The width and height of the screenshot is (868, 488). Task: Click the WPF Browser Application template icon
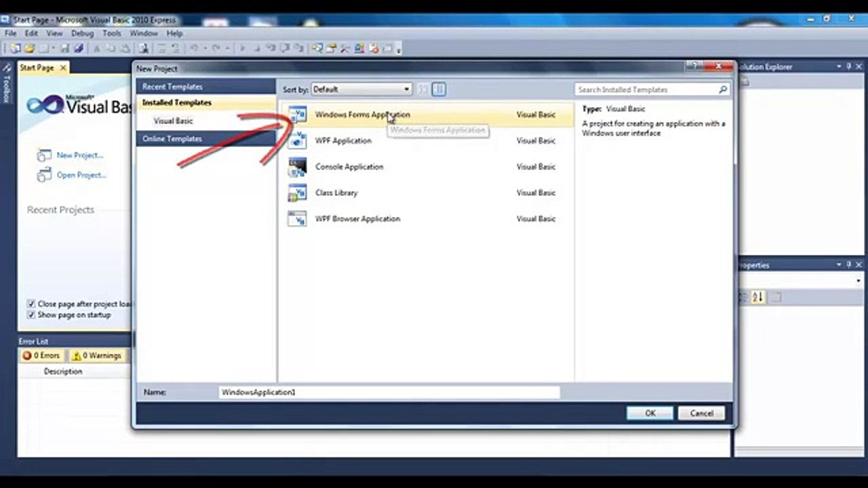click(x=297, y=219)
